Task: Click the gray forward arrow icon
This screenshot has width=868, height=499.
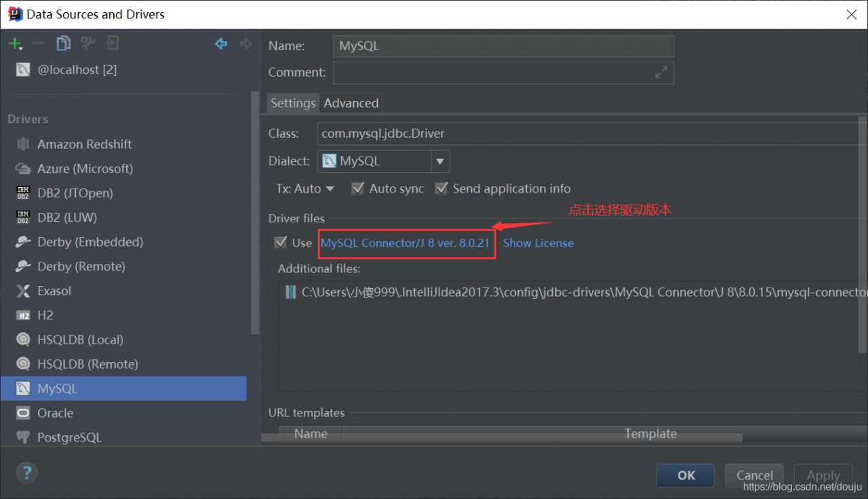Action: (x=245, y=44)
